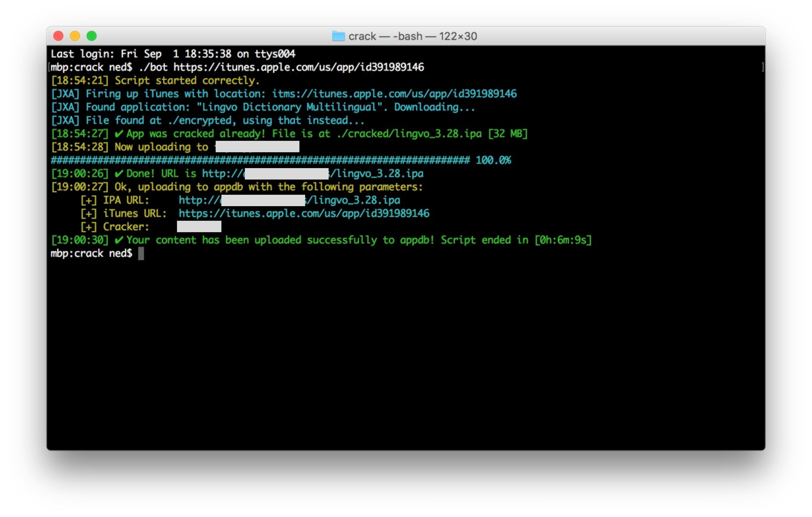Image resolution: width=812 pixels, height=517 pixels.
Task: Click the blue folder icon in title bar
Action: (x=338, y=36)
